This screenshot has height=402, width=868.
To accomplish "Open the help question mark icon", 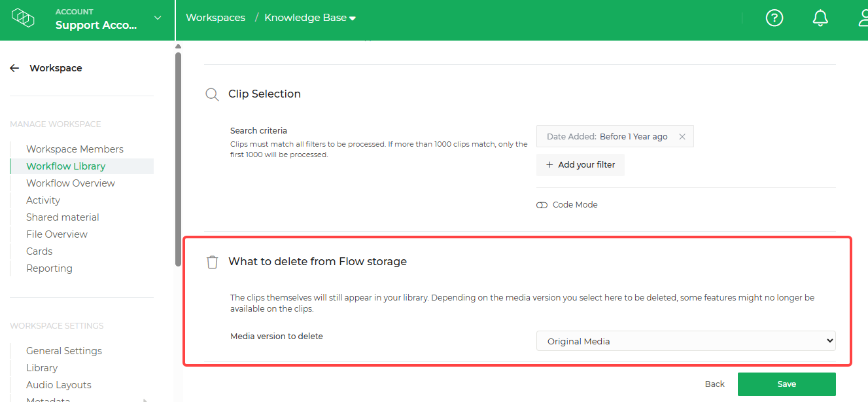I will [774, 18].
